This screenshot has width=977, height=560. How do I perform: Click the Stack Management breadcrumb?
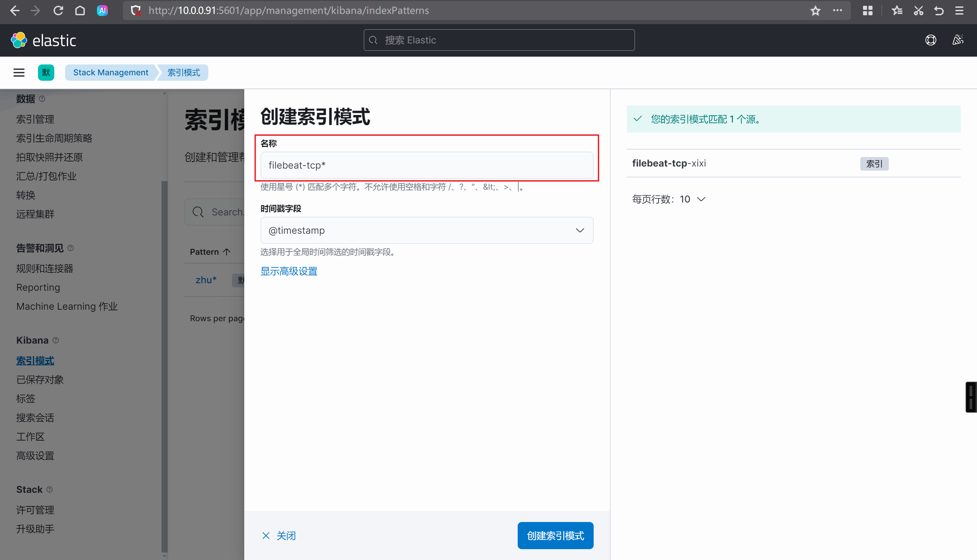click(x=110, y=73)
